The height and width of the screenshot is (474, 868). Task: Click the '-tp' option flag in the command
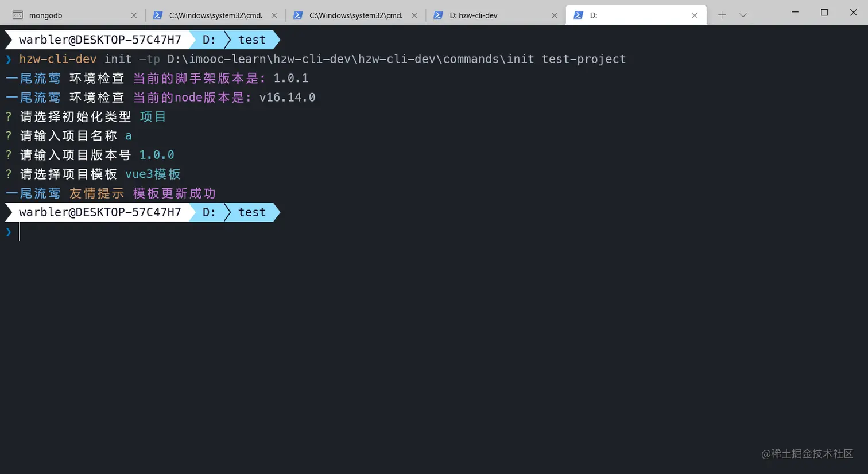(149, 59)
